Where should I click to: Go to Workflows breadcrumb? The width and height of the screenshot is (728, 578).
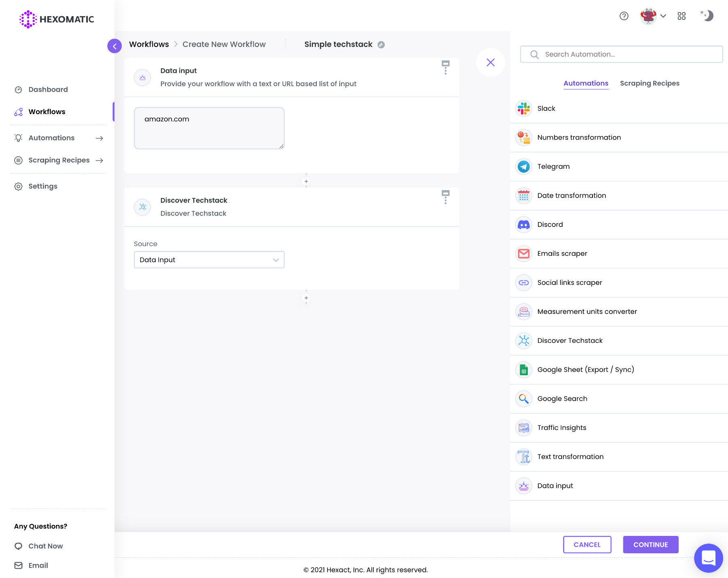(x=149, y=44)
